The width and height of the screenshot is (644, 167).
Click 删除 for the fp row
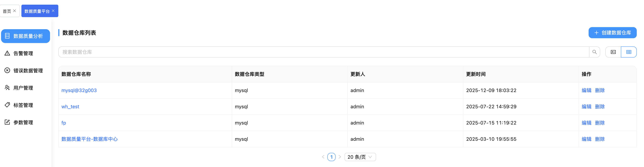point(599,123)
